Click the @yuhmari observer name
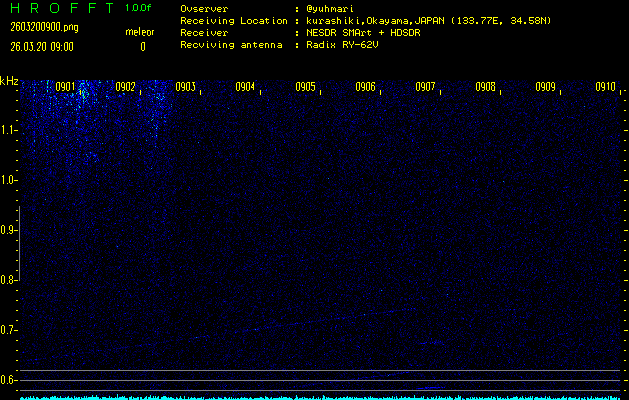 331,8
